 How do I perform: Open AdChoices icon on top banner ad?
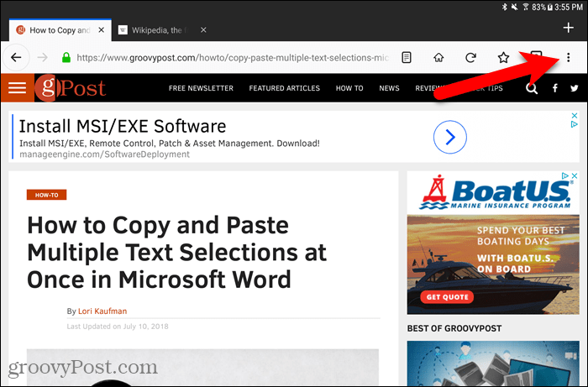click(x=575, y=124)
